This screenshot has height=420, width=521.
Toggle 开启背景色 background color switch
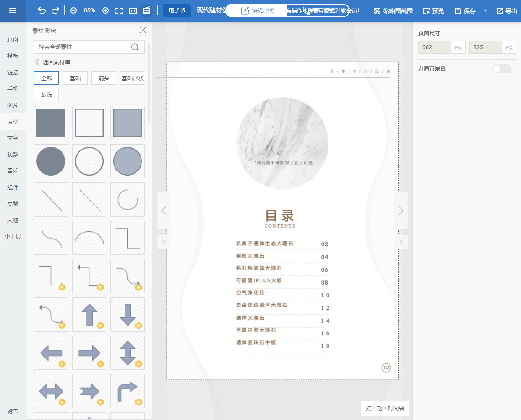501,68
